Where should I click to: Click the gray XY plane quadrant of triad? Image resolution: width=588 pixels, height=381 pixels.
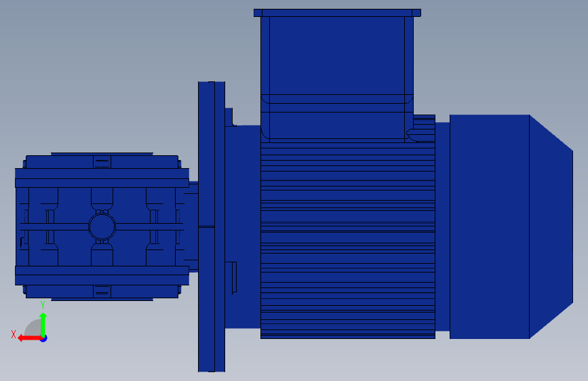(33, 327)
